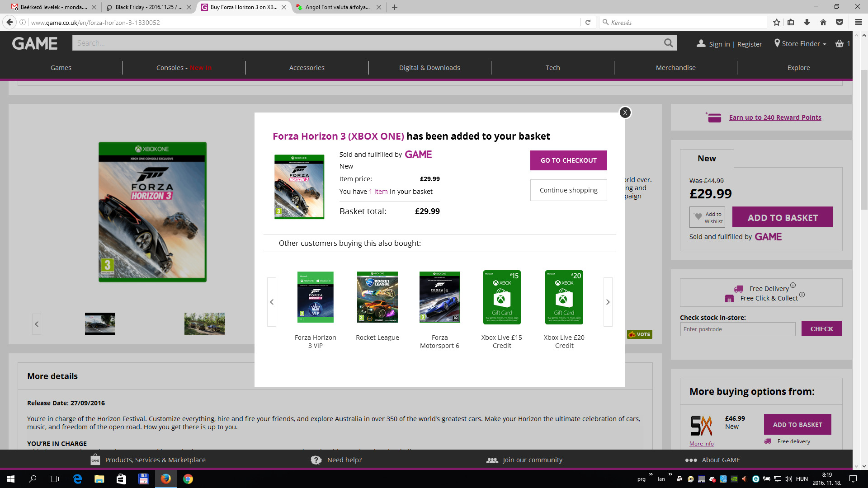Close the basket popup with X

[625, 113]
